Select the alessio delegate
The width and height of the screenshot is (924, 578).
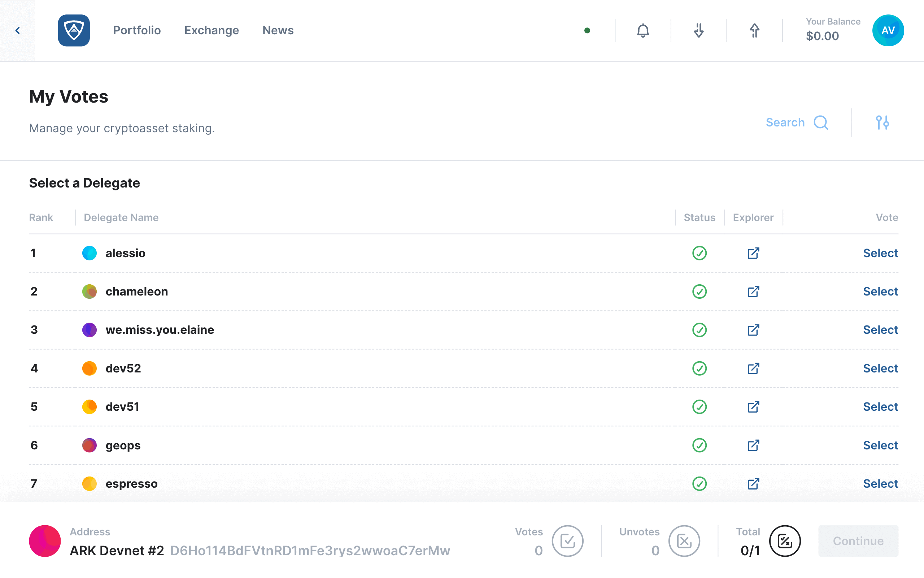(880, 253)
